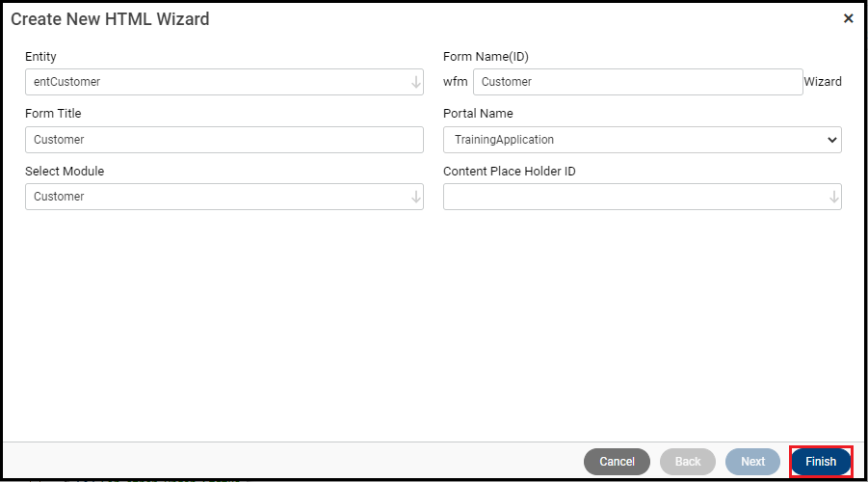Image resolution: width=868 pixels, height=482 pixels.
Task: Click into the Form Title input
Action: [x=224, y=140]
